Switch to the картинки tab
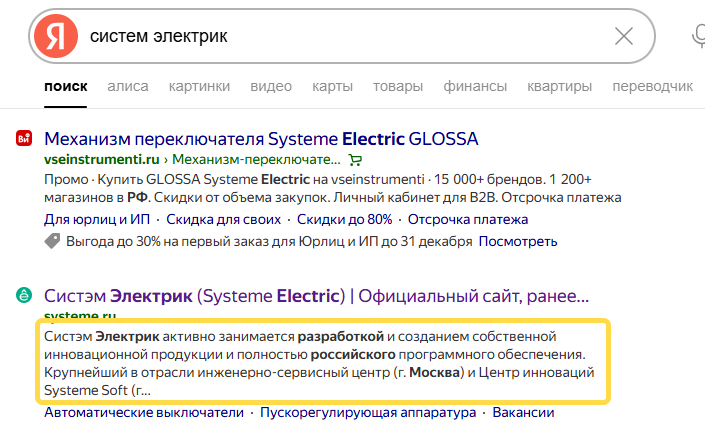Screen dimensions: 705x443 click(199, 86)
